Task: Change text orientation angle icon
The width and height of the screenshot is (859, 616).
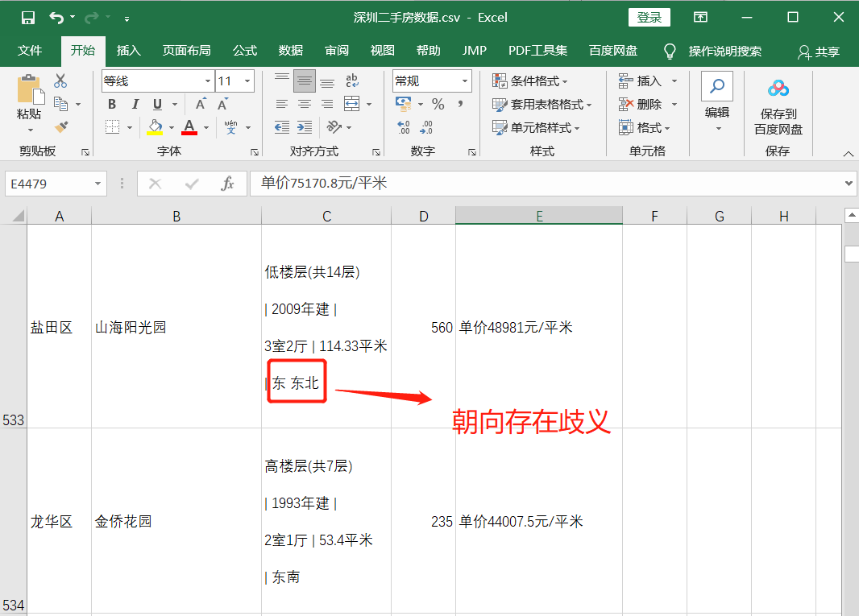Action: pyautogui.click(x=334, y=127)
